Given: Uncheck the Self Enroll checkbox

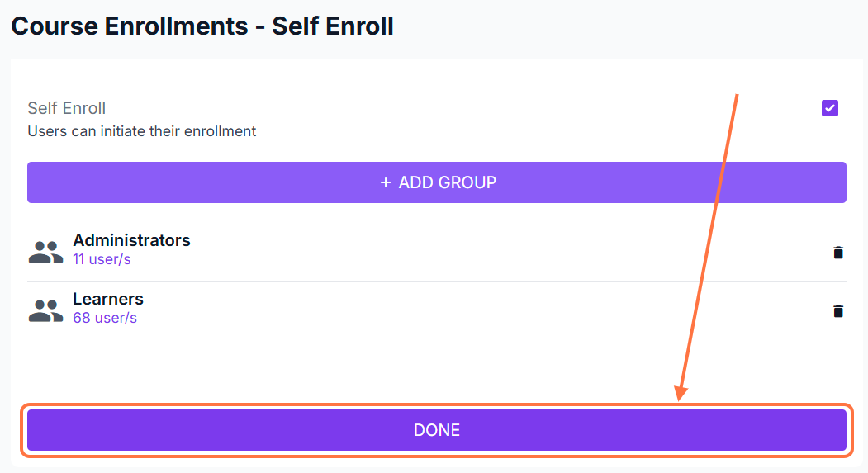Looking at the screenshot, I should point(830,108).
